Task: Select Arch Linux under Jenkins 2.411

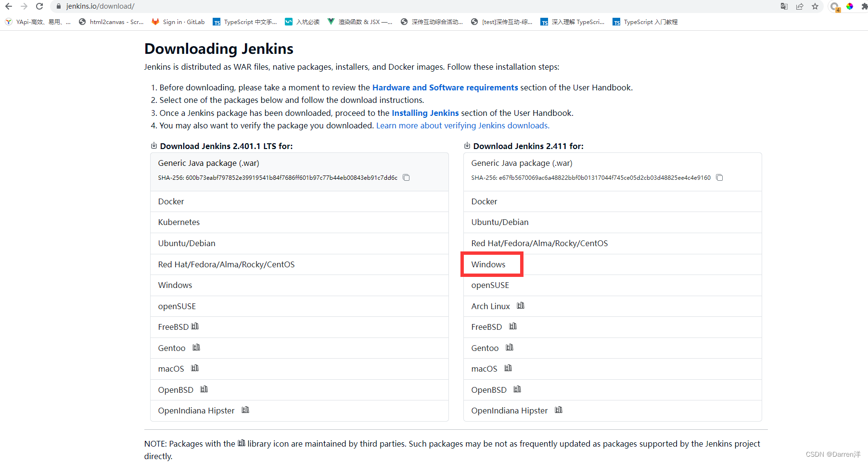Action: (613, 306)
